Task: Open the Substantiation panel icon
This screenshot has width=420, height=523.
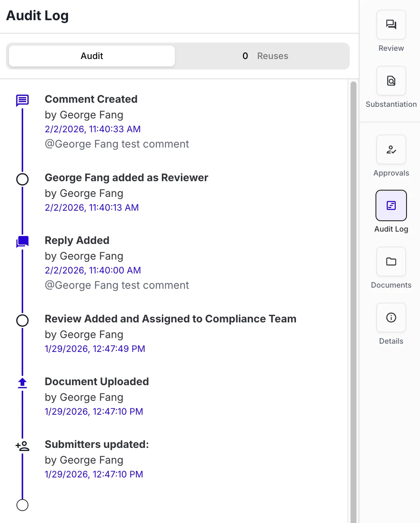Action: click(391, 81)
